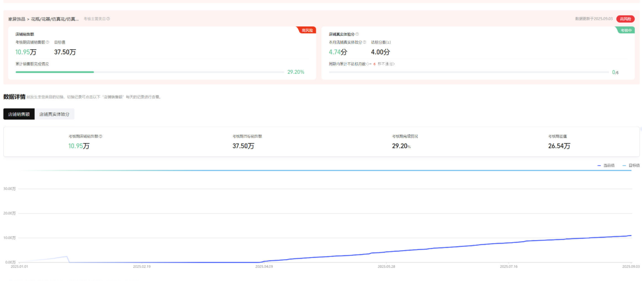
Task: Toggle 目标值 series in chart legend
Action: pyautogui.click(x=631, y=165)
